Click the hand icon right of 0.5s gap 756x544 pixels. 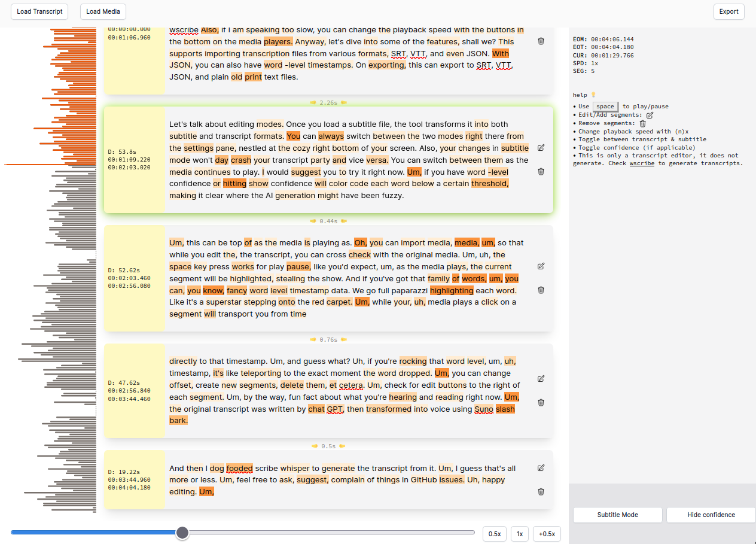pyautogui.click(x=342, y=446)
